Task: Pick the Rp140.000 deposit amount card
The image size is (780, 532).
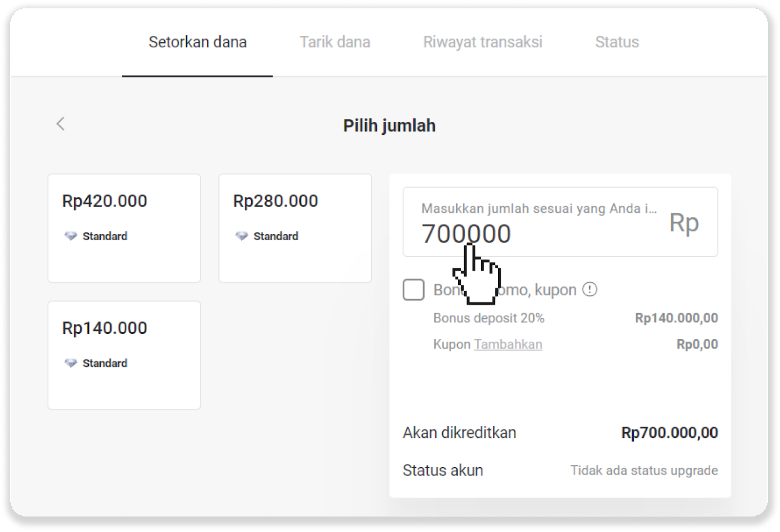Action: click(124, 355)
